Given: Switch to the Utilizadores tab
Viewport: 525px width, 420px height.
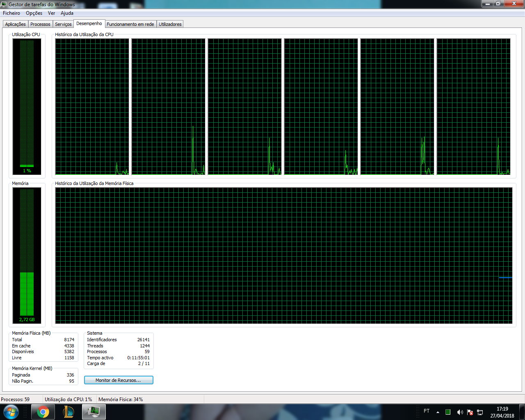Looking at the screenshot, I should pyautogui.click(x=170, y=24).
